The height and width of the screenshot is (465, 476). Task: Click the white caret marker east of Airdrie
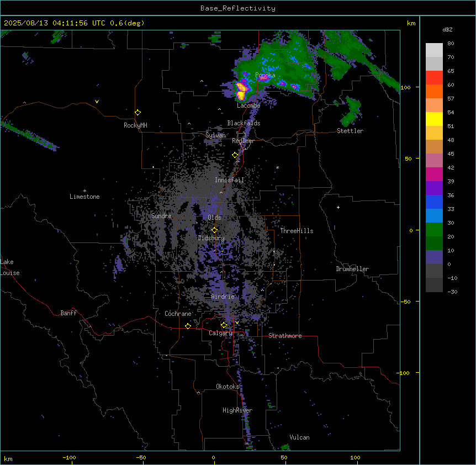click(x=263, y=290)
